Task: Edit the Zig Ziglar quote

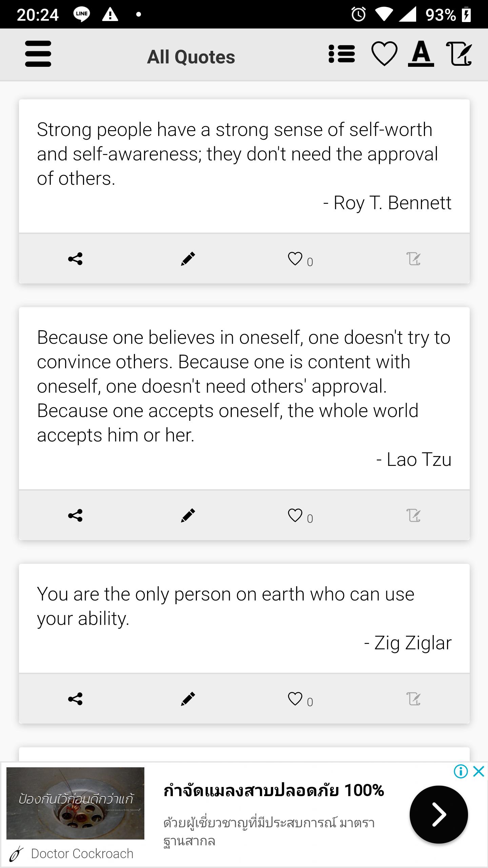Action: click(x=188, y=699)
